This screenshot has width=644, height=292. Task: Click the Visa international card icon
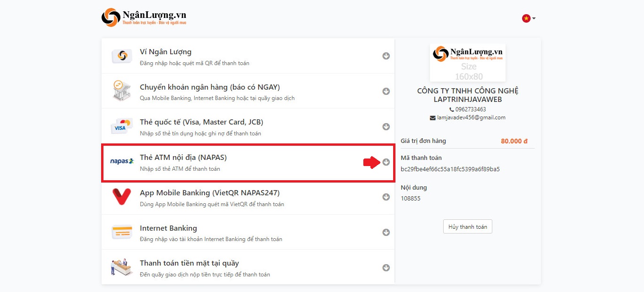pos(121,126)
